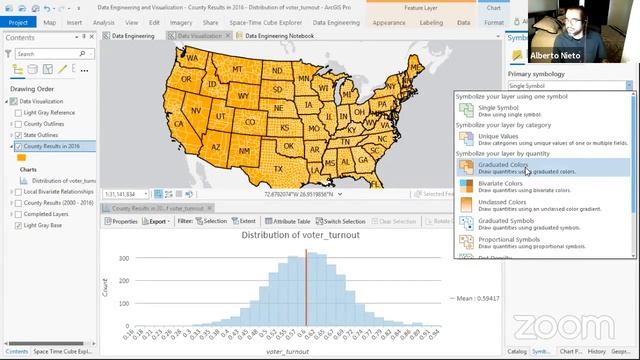Open the Analysis ribbon tab
Viewport: 640px width, 360px height.
tap(104, 22)
